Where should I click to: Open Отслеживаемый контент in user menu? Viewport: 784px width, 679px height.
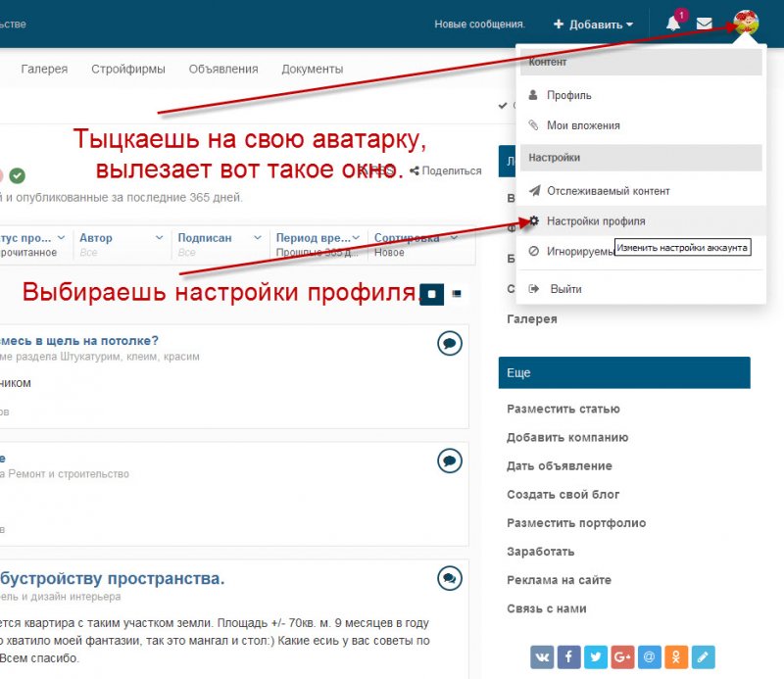click(x=608, y=191)
